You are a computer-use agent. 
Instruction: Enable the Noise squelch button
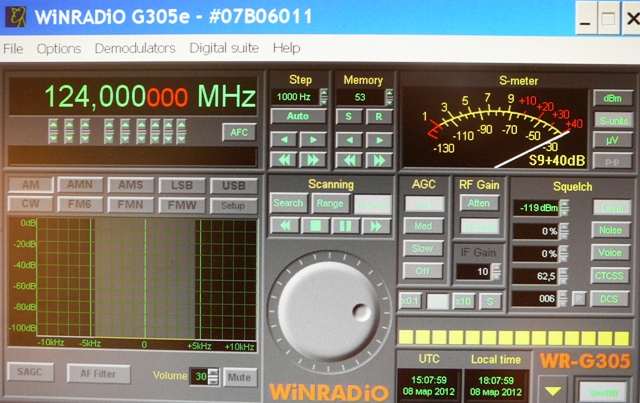(x=611, y=230)
